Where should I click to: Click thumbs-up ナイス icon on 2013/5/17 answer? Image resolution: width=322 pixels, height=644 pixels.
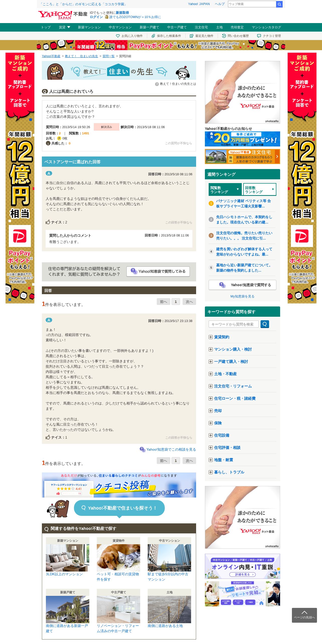[x=48, y=437]
